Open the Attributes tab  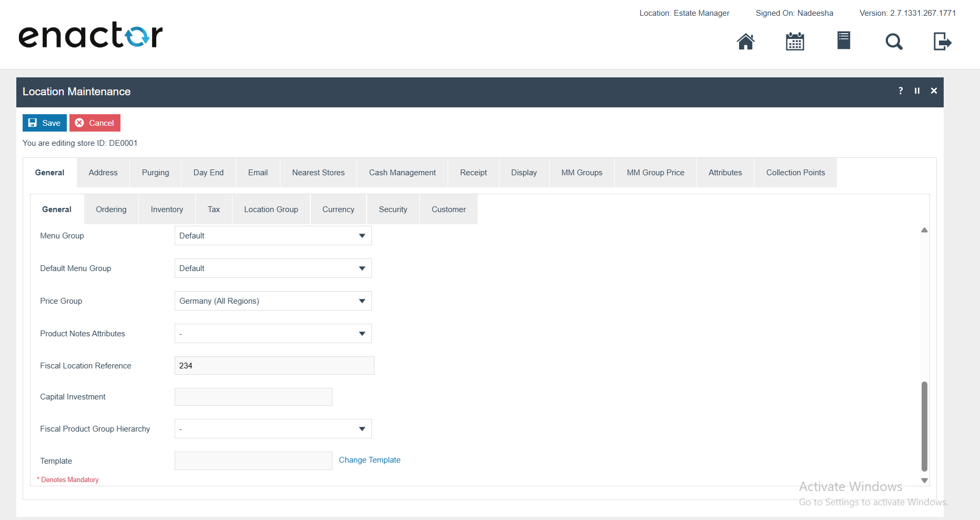(725, 173)
